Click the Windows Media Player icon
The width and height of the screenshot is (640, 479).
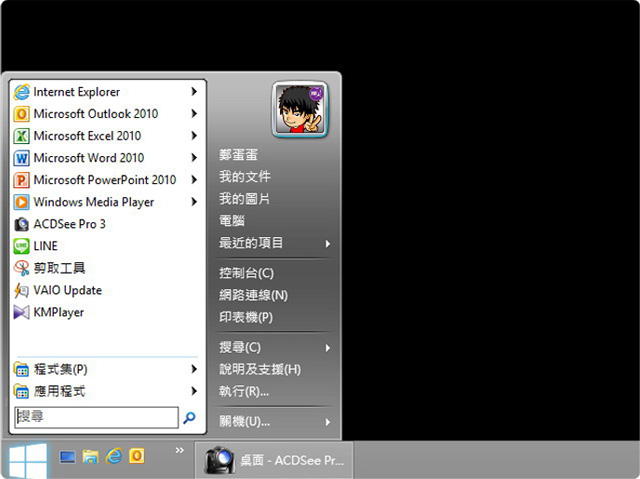[x=21, y=202]
